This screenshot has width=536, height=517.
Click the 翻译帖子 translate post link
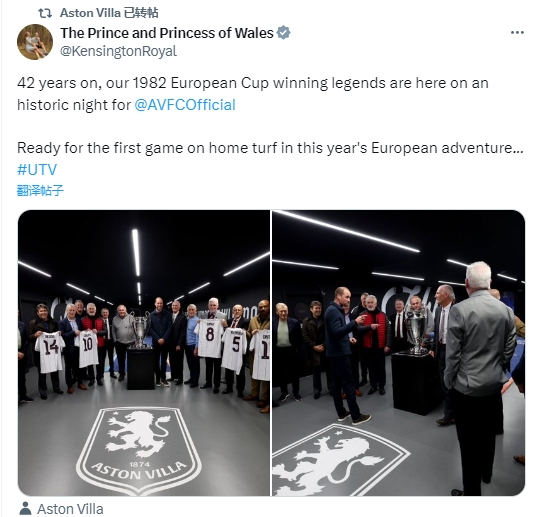[40, 190]
